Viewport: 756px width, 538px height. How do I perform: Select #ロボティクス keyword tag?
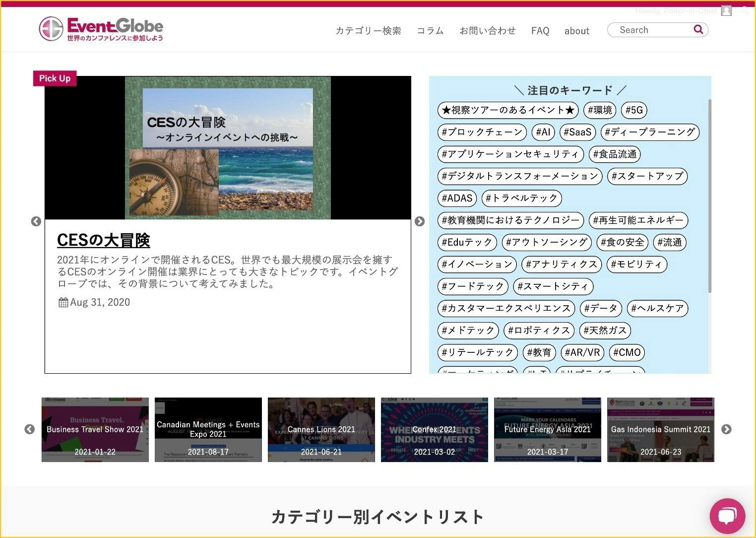539,331
